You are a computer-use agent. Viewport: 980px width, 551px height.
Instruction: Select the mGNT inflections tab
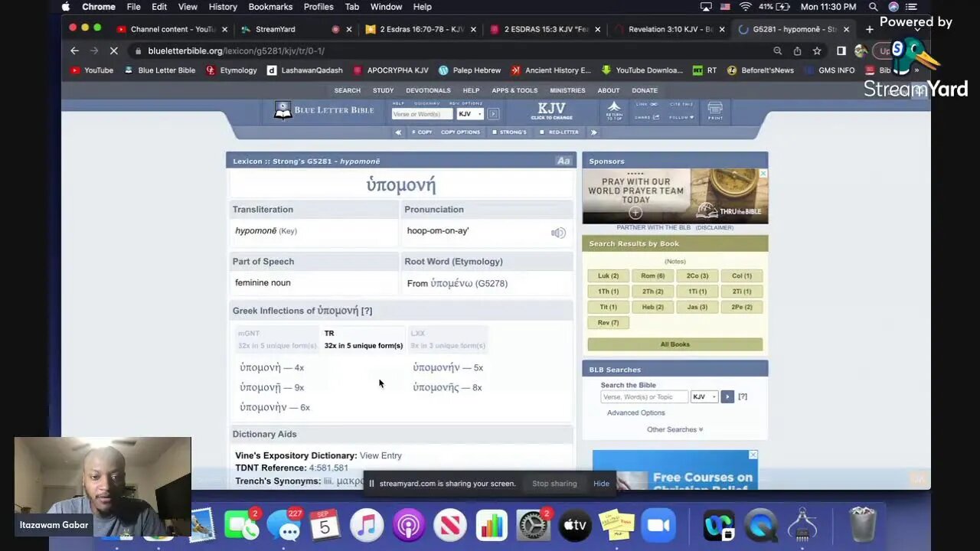pyautogui.click(x=277, y=339)
